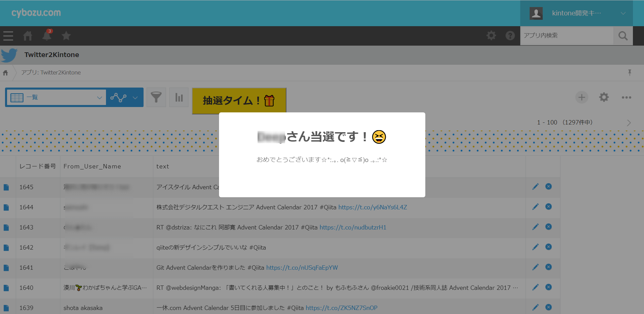Click the 1 - 100 (1297件中) record count

565,122
